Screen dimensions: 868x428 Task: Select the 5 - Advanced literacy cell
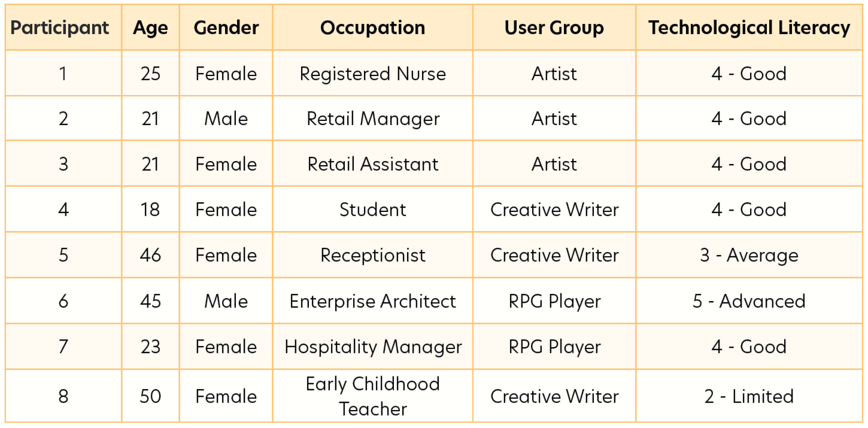coord(749,301)
